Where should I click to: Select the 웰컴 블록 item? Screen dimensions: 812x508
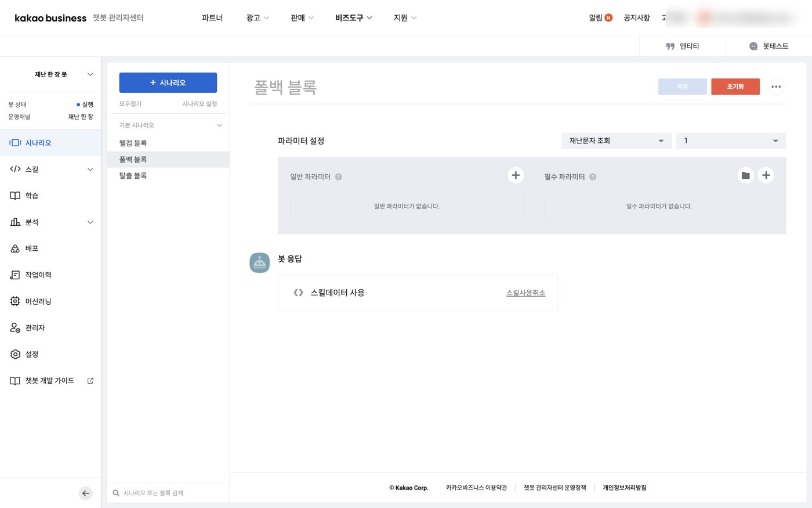[168, 143]
